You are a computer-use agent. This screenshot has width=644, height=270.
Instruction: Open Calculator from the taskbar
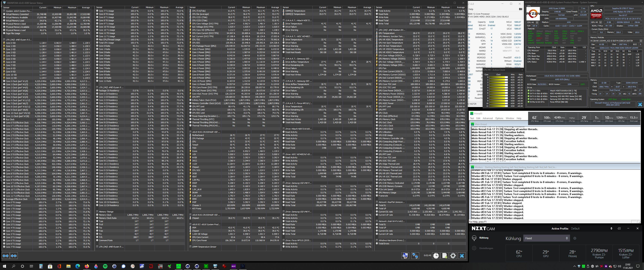41,266
